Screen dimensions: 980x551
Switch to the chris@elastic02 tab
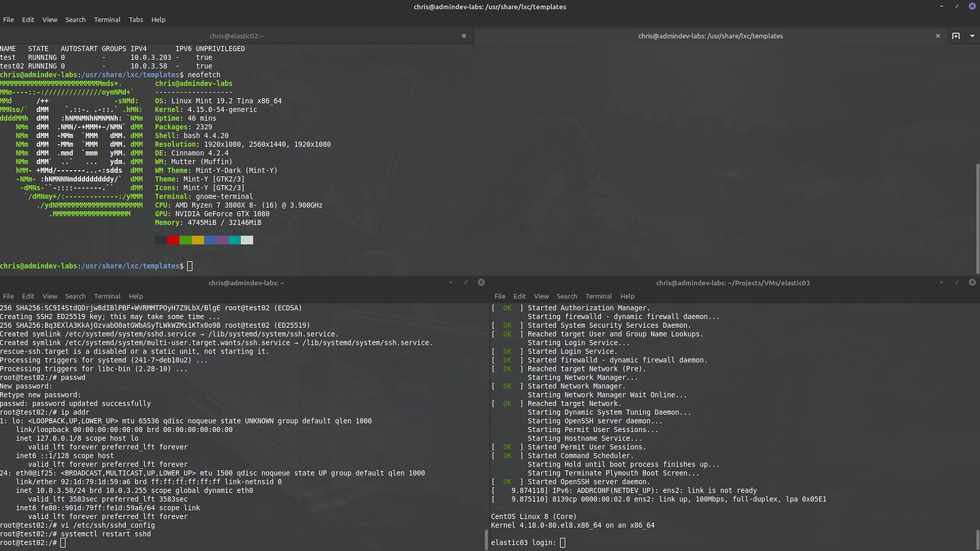(237, 36)
